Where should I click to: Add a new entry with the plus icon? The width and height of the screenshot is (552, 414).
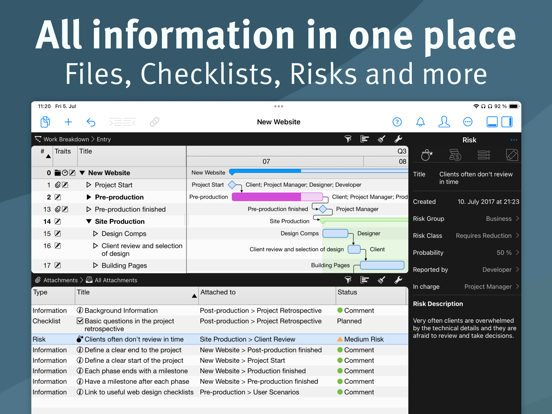[68, 122]
